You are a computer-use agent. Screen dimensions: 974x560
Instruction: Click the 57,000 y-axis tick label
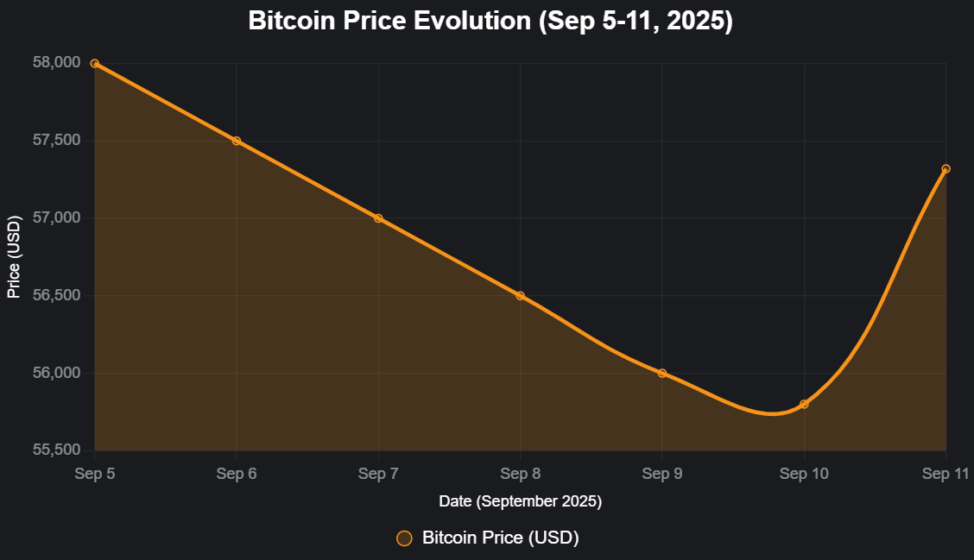[x=58, y=218]
